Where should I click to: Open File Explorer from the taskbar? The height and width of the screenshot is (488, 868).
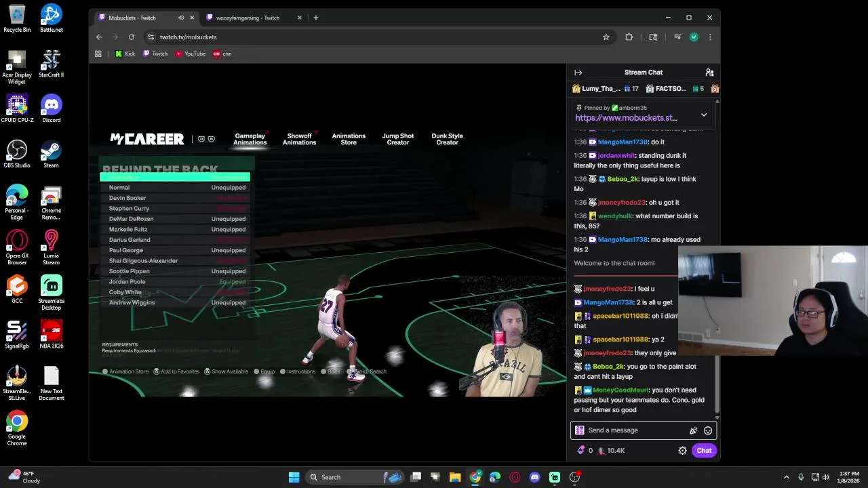tap(455, 477)
